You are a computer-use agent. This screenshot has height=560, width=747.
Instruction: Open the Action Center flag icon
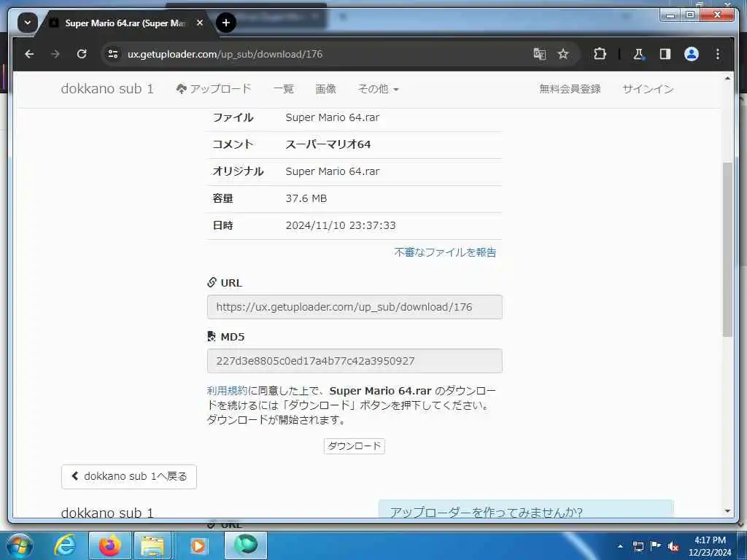coord(656,546)
